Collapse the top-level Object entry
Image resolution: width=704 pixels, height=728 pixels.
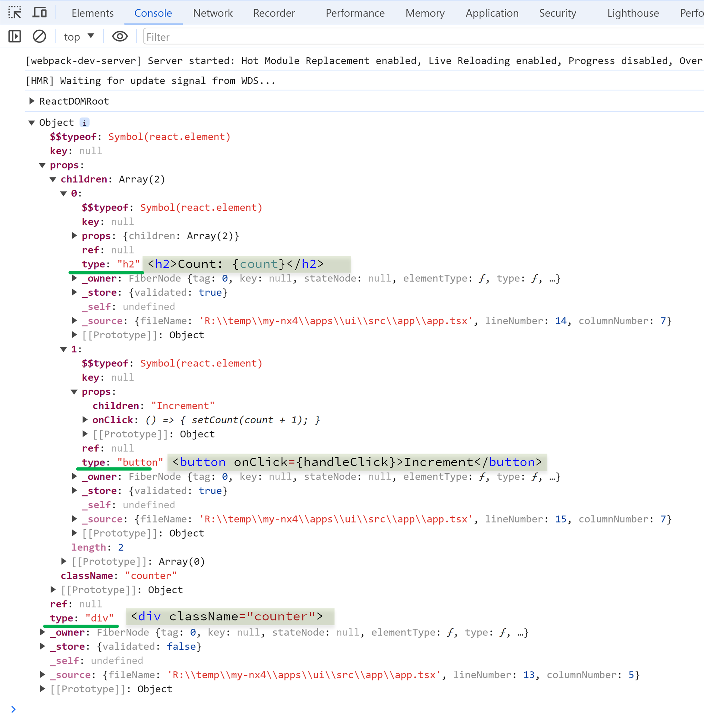(x=32, y=123)
